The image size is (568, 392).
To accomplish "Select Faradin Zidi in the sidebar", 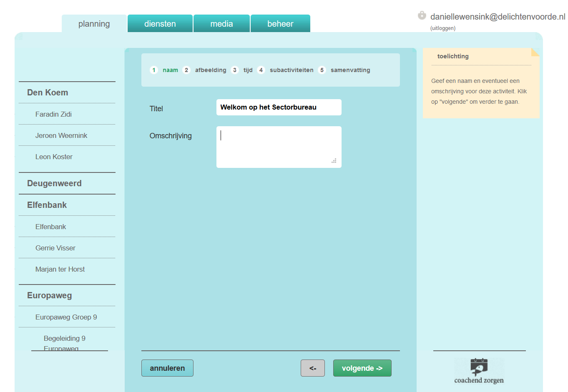I will tap(53, 114).
